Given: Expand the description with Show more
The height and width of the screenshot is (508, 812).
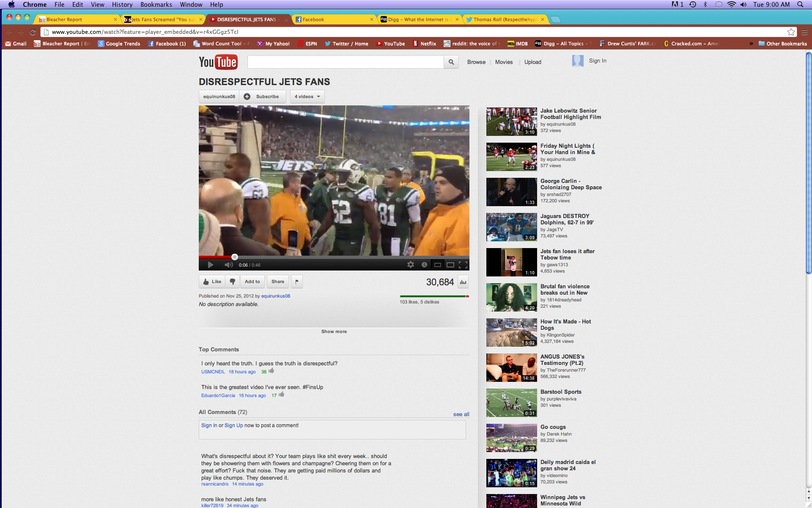Looking at the screenshot, I should [334, 331].
